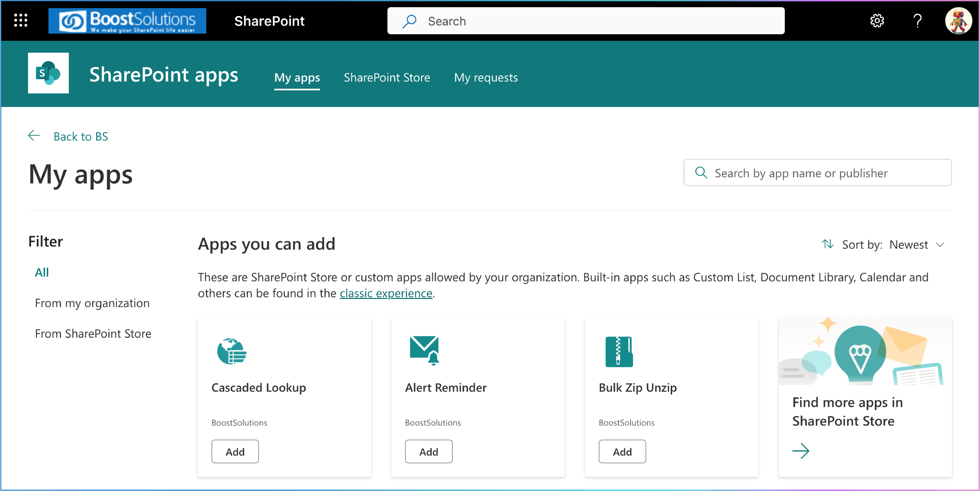This screenshot has width=980, height=491.
Task: Add the Cascaded Lookup app
Action: coord(235,451)
